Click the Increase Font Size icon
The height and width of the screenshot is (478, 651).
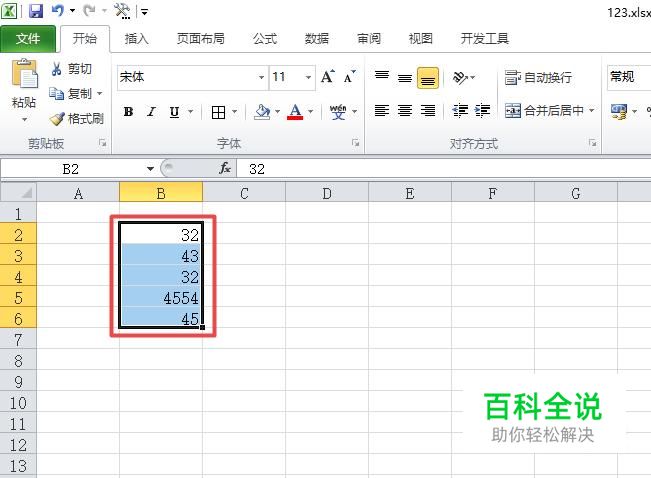(x=327, y=77)
